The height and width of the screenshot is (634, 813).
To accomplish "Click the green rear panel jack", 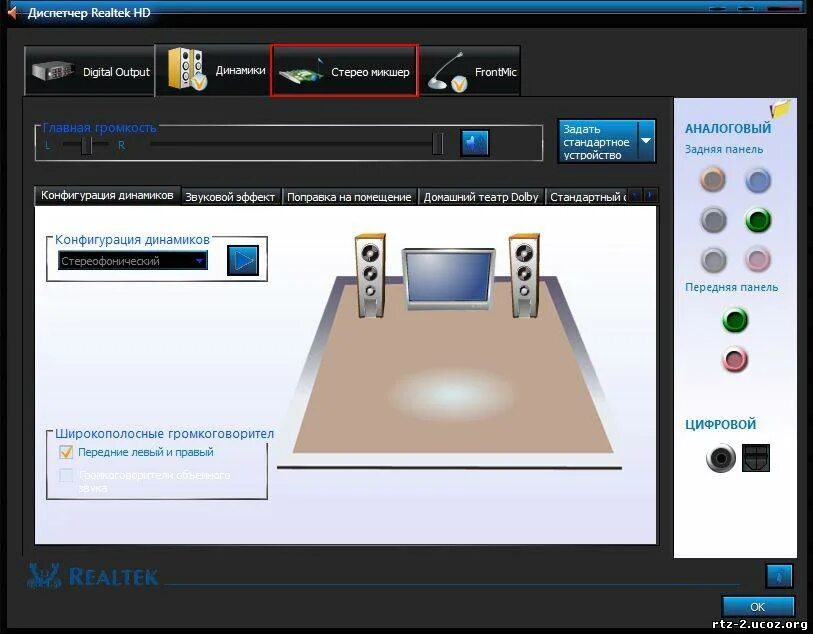I will tap(758, 220).
